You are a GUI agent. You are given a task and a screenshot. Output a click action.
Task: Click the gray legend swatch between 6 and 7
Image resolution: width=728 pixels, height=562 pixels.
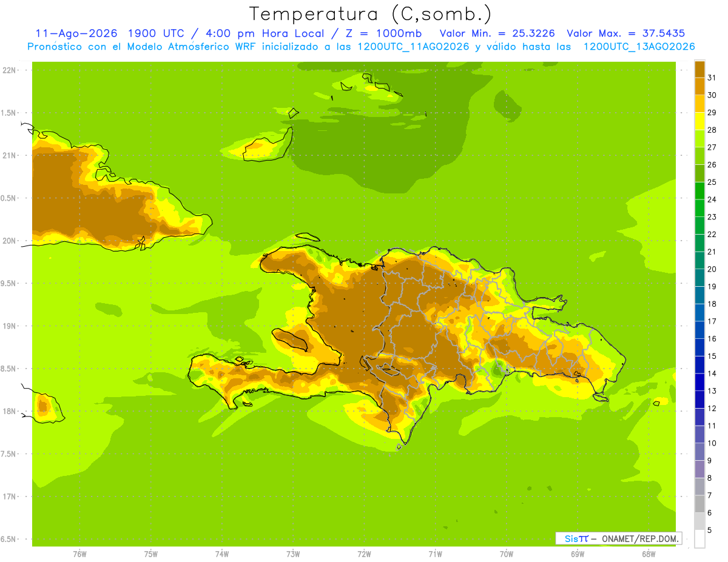[699, 504]
